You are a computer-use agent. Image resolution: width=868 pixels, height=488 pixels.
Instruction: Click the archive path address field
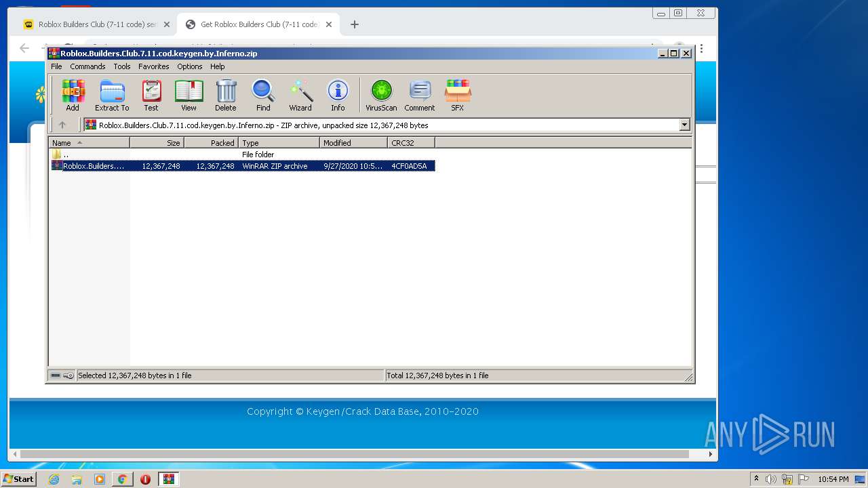387,125
